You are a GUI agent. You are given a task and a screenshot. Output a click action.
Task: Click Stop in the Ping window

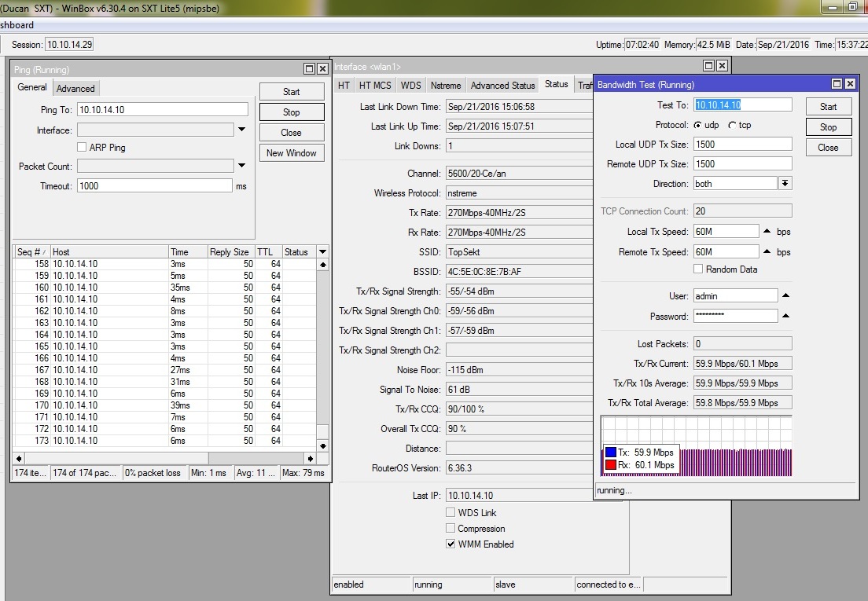point(292,112)
